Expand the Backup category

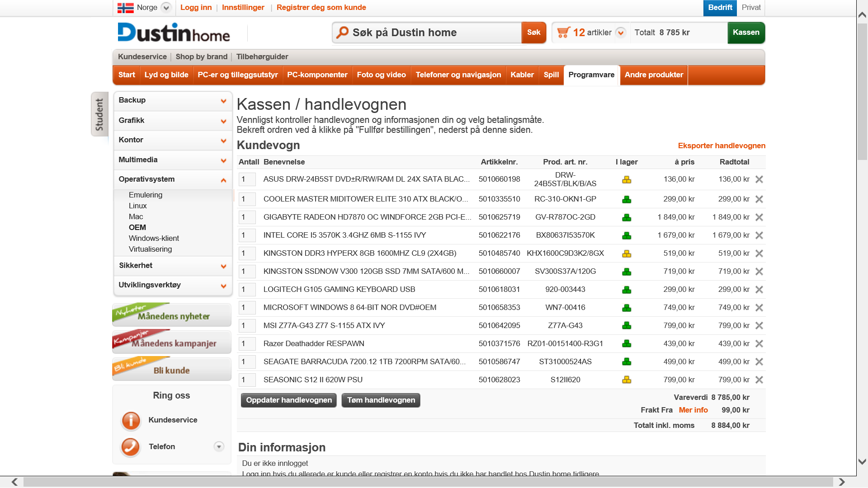pos(223,101)
